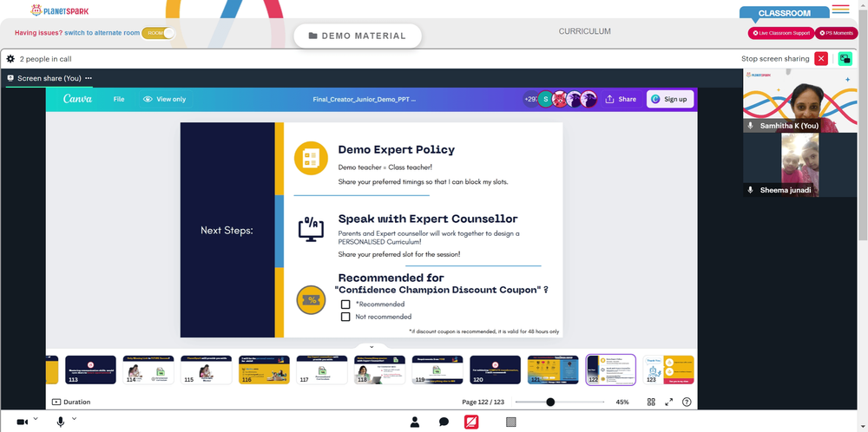
Task: Open the View only dropdown
Action: coord(164,99)
